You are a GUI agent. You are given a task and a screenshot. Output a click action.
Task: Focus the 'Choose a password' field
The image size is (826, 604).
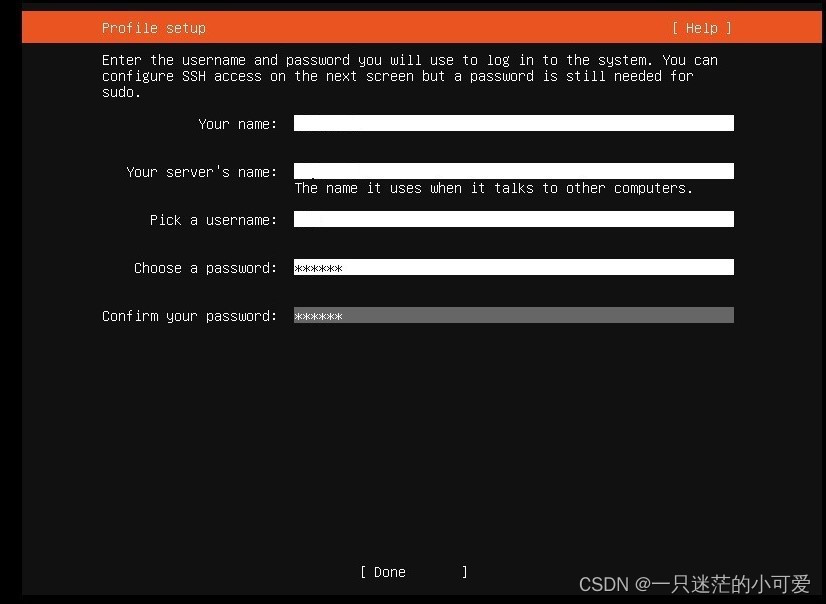coord(514,267)
